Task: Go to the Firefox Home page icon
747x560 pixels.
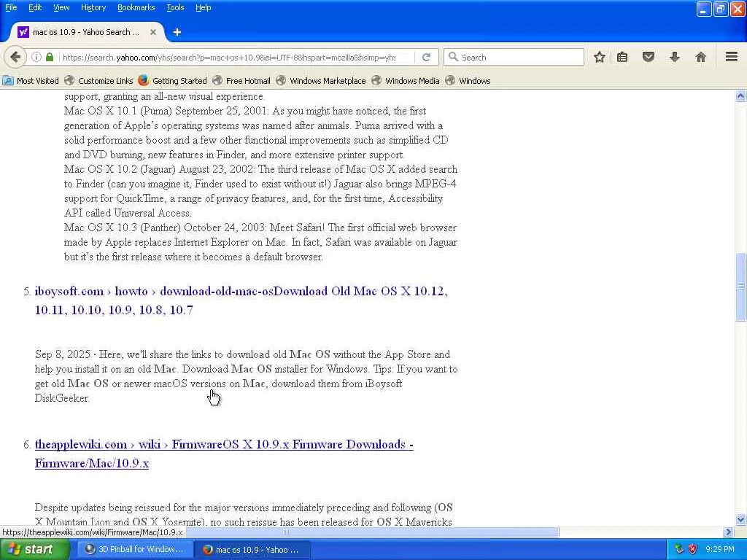Action: (700, 57)
